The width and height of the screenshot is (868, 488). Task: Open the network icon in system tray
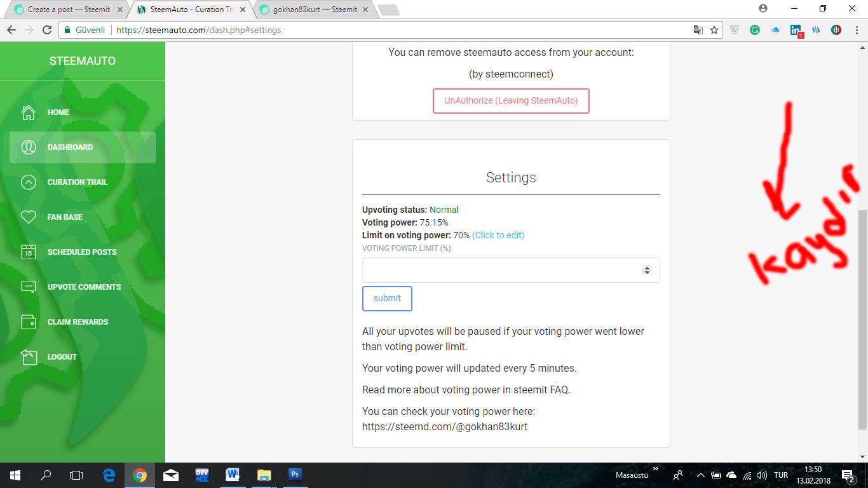coord(747,475)
